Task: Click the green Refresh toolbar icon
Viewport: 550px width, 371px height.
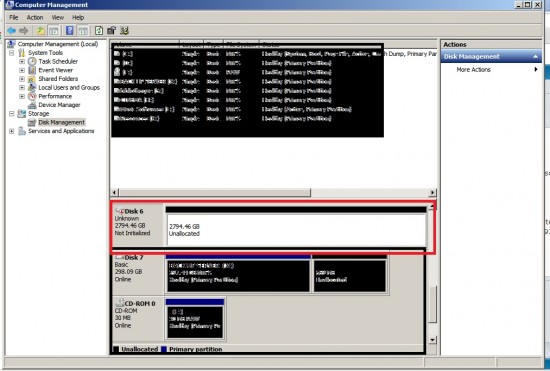Action: pos(99,31)
